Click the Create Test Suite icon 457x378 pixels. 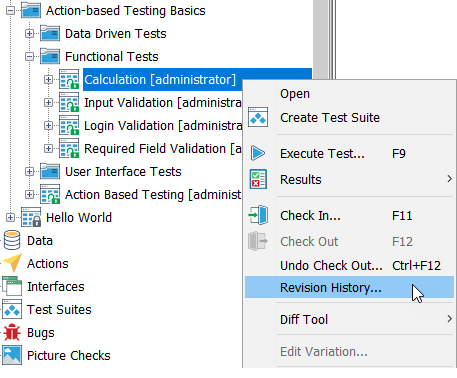(x=258, y=117)
